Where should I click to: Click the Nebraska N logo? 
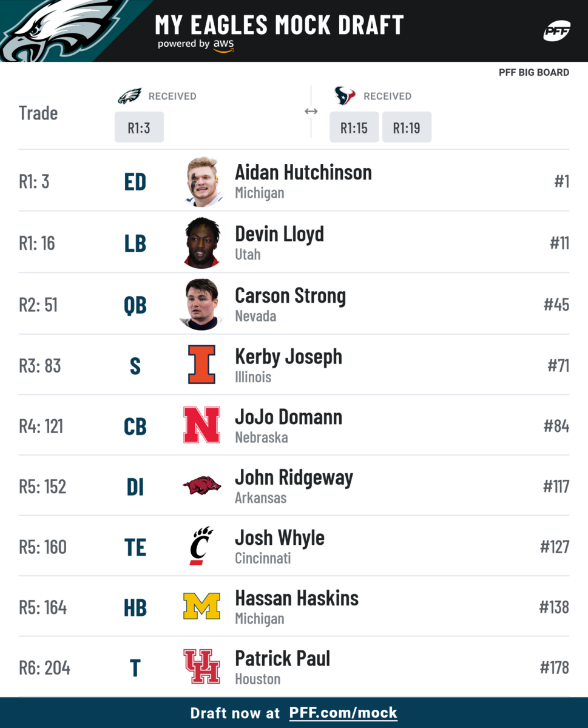[x=201, y=425]
